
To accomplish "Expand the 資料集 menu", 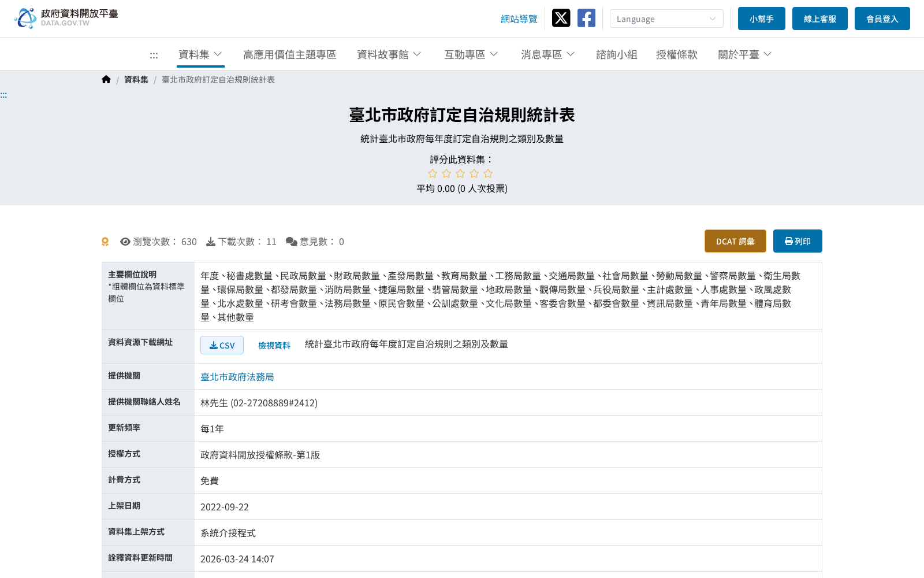I will (x=200, y=54).
